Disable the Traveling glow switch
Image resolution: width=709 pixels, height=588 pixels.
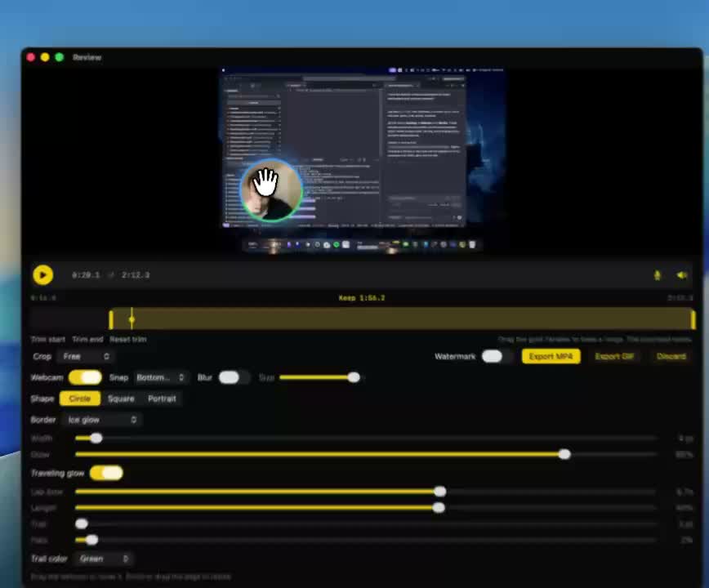106,473
